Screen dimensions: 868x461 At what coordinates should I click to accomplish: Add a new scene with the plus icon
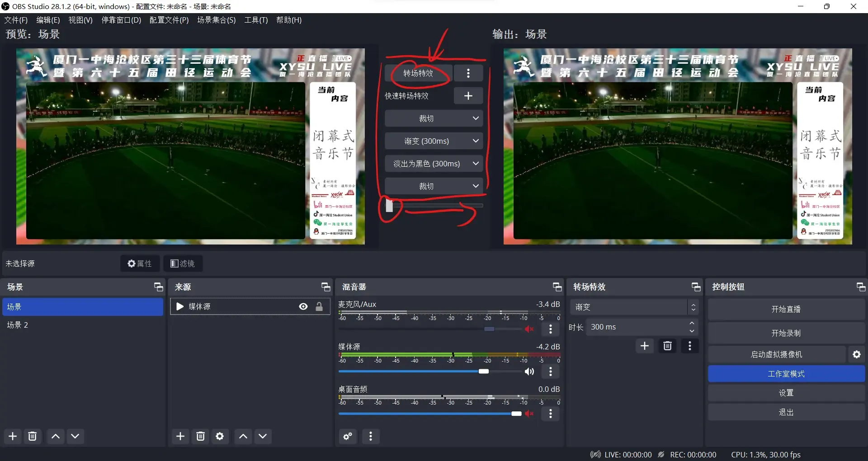click(13, 436)
